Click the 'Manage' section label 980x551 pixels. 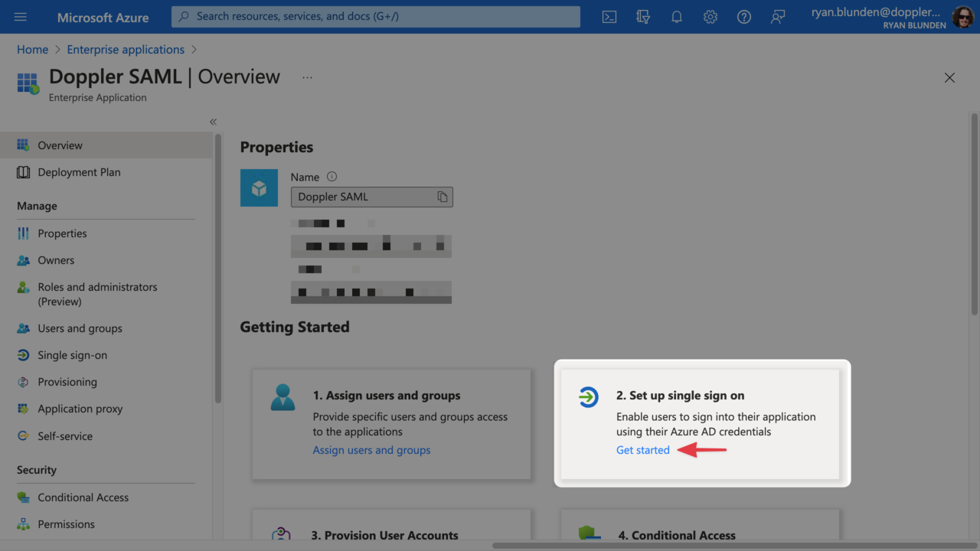[x=37, y=206]
